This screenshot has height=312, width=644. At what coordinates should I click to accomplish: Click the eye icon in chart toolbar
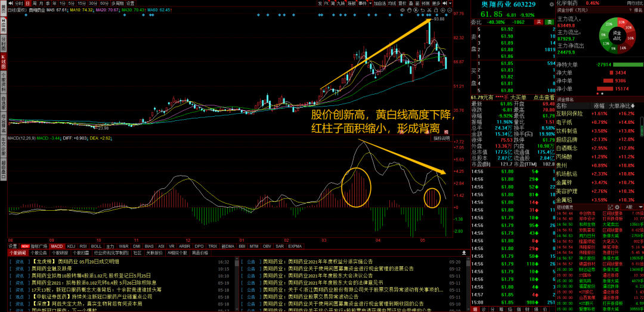402,10
